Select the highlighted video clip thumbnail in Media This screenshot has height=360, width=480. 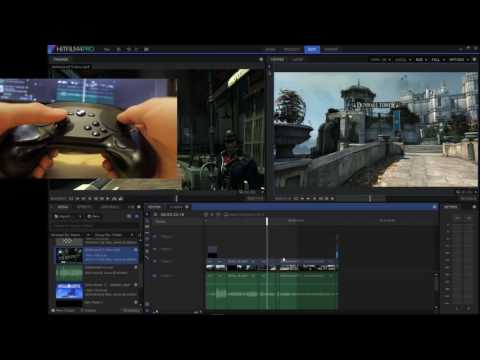point(69,255)
